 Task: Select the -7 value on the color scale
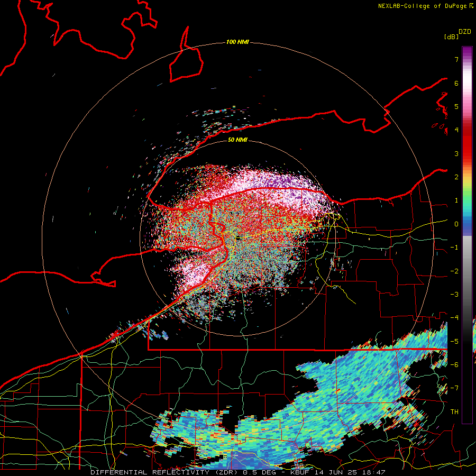454,388
